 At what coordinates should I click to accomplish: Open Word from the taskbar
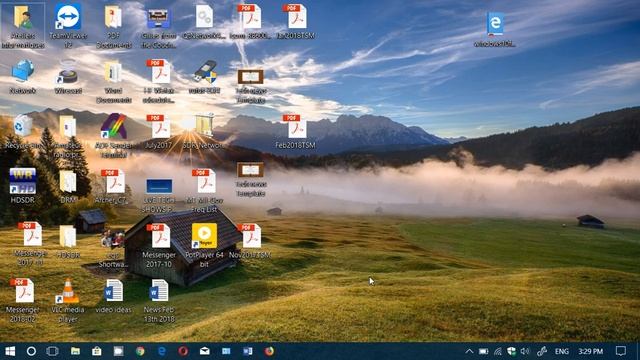tap(247, 351)
